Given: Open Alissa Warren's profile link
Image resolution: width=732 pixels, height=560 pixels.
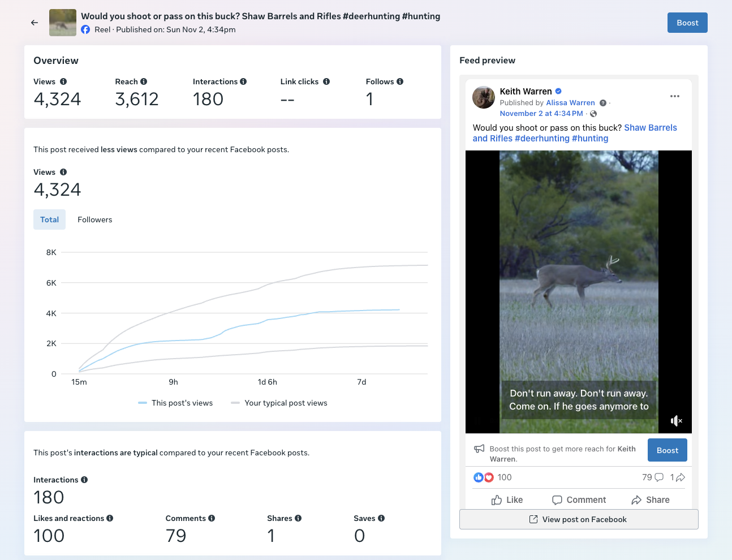Looking at the screenshot, I should (x=570, y=103).
